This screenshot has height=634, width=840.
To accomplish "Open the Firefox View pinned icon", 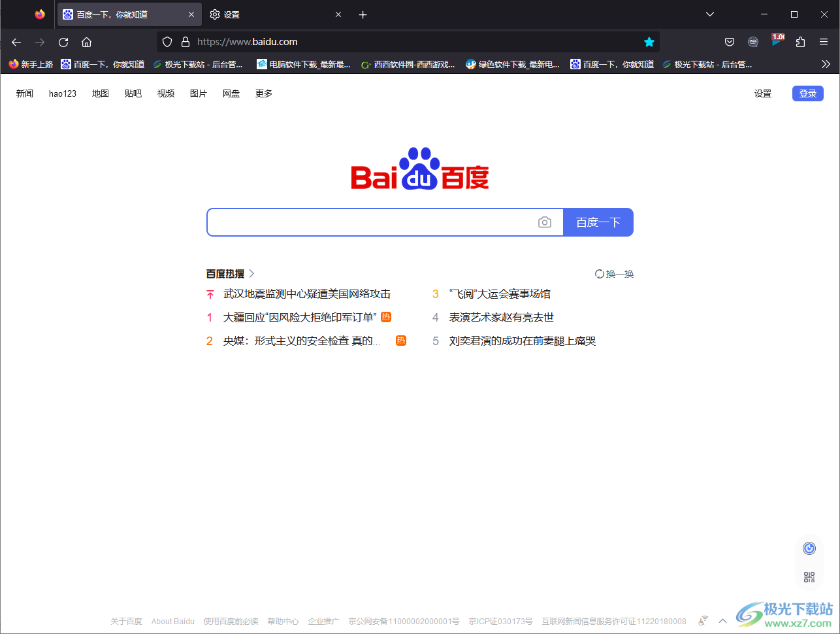I will (x=40, y=14).
